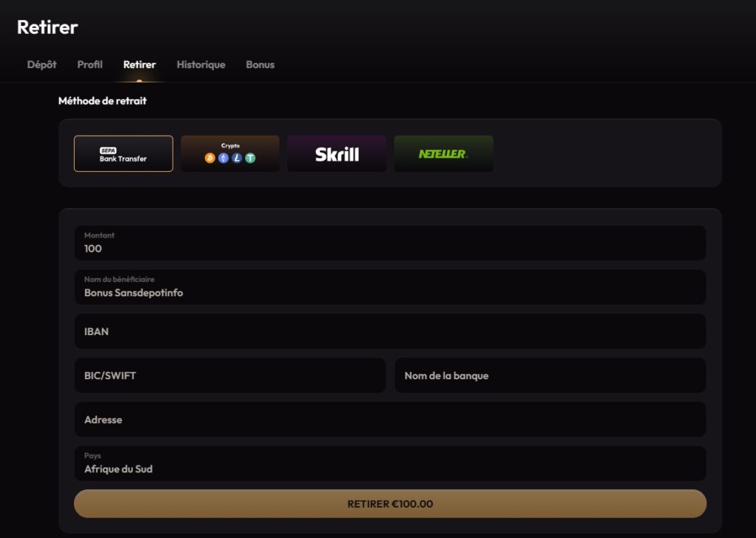Expand the Pays country selector

tap(390, 463)
